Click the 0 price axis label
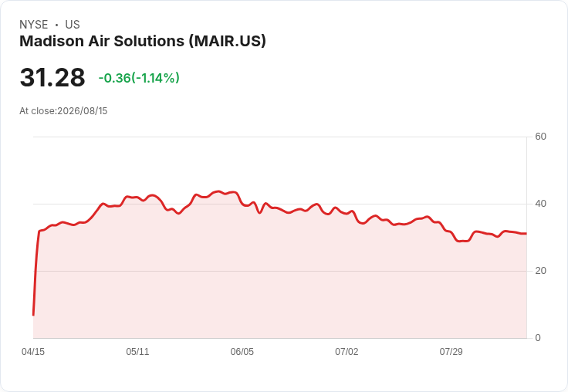This screenshot has width=568, height=392. pyautogui.click(x=538, y=338)
